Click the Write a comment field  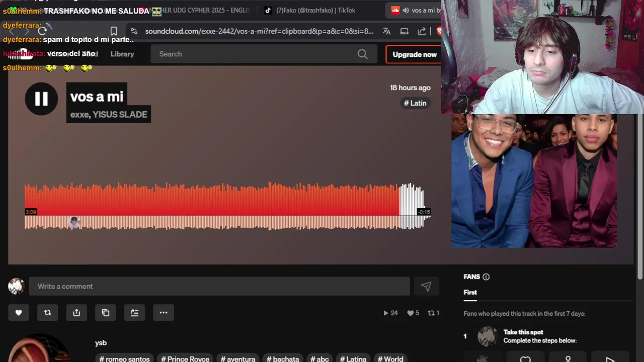click(219, 287)
